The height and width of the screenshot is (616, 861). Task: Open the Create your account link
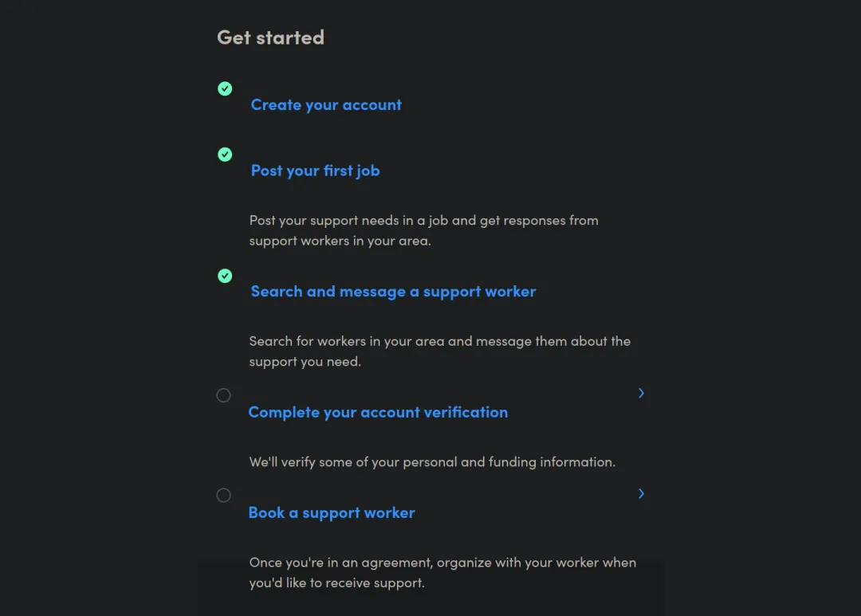tap(325, 105)
